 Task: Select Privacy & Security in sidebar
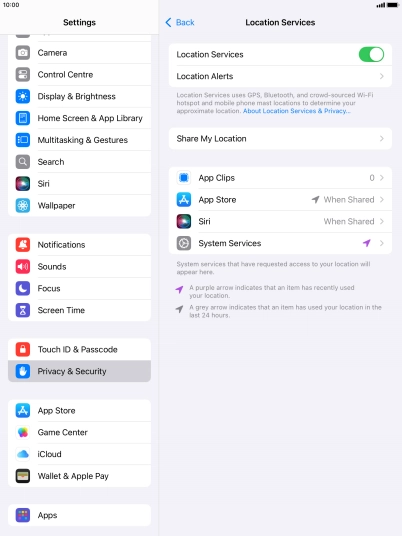(79, 371)
